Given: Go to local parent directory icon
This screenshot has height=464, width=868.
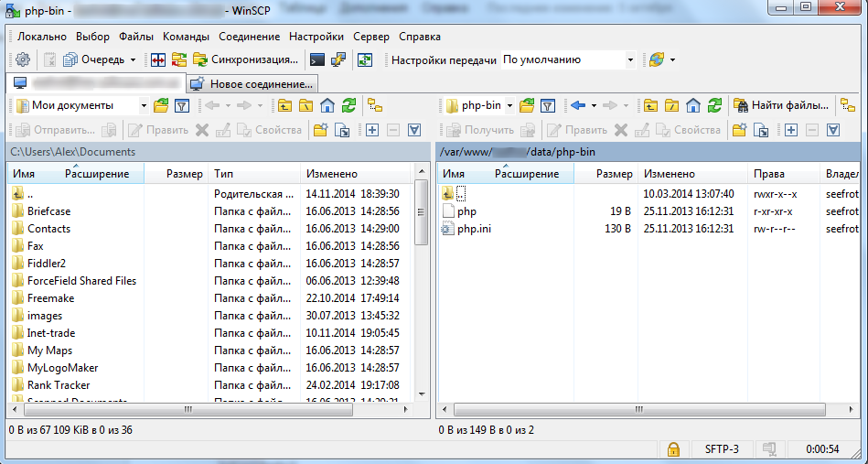Looking at the screenshot, I should (x=284, y=105).
